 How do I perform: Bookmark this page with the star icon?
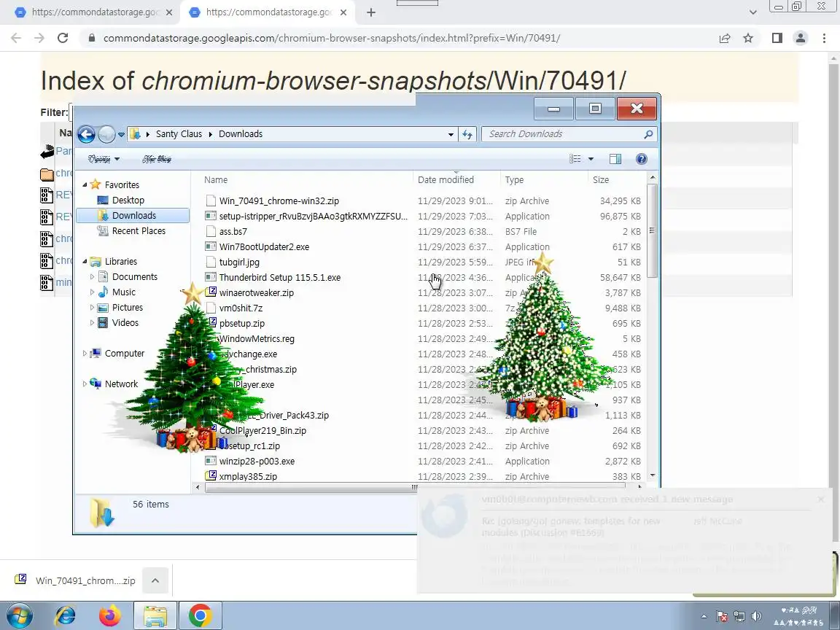click(748, 38)
